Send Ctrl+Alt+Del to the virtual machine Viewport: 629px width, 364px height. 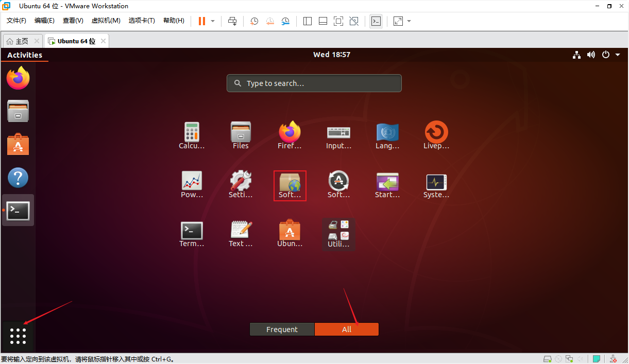pos(232,21)
